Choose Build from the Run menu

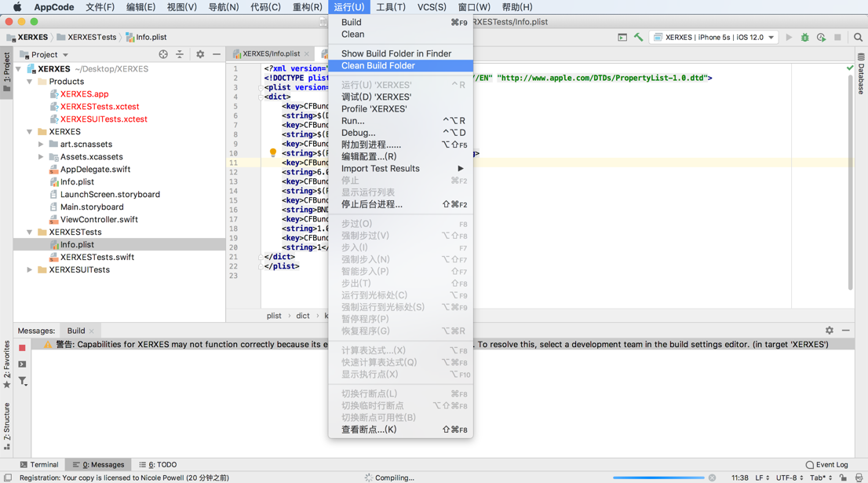[400, 22]
